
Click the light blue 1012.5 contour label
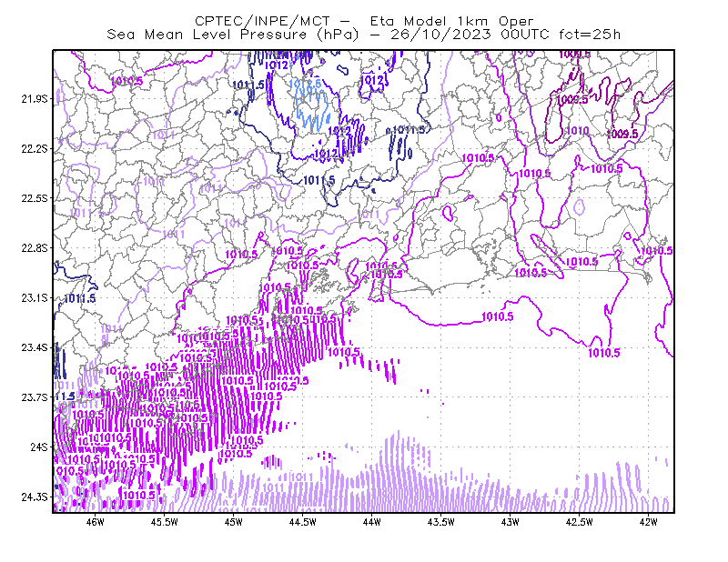pos(305,84)
